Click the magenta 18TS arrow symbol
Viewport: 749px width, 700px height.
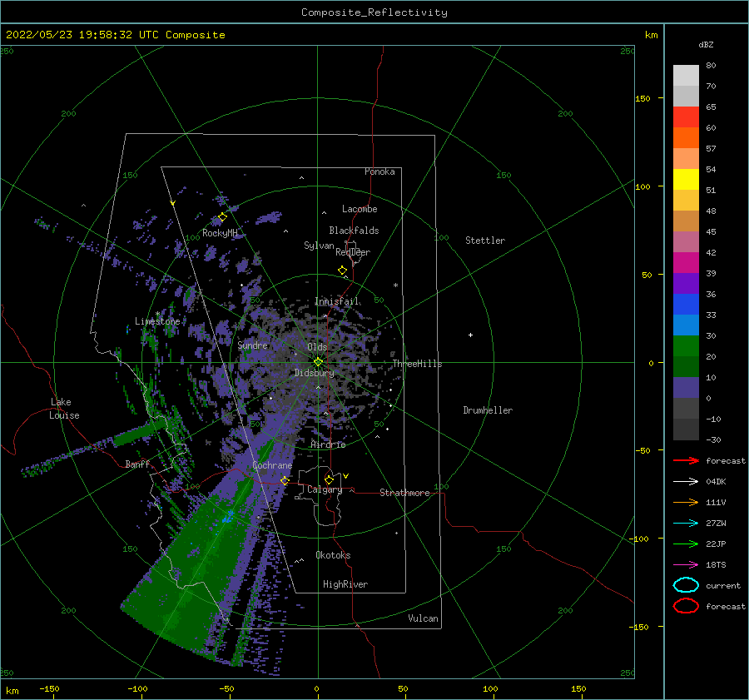[x=686, y=565]
